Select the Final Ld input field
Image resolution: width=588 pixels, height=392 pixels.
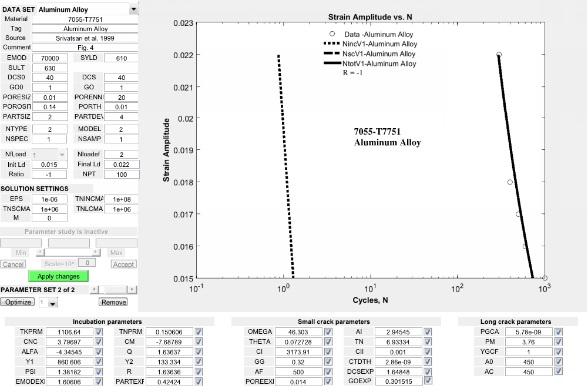click(121, 165)
